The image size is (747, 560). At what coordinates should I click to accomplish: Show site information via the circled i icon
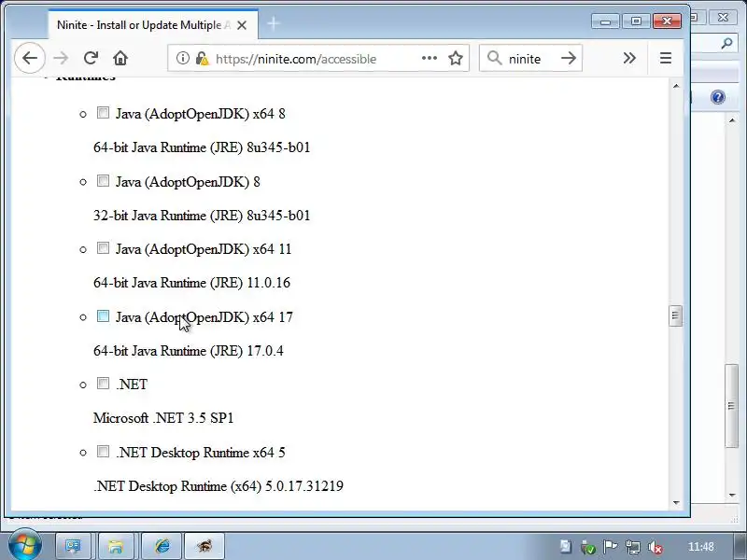point(182,58)
